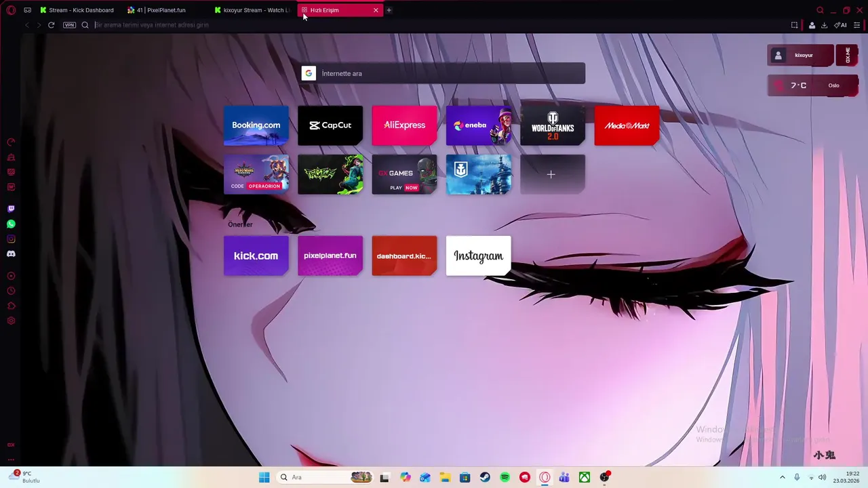
Task: Open the tab search magnifier
Action: tap(820, 10)
